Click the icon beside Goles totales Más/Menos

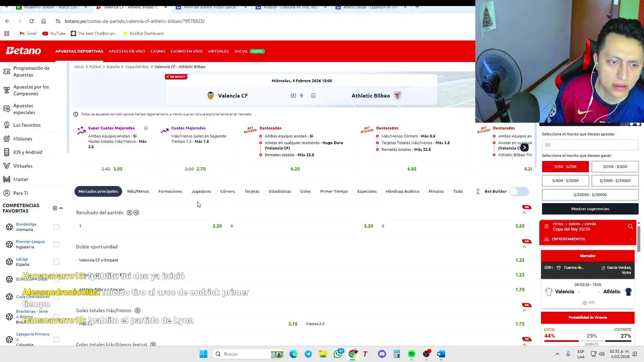[137, 311]
